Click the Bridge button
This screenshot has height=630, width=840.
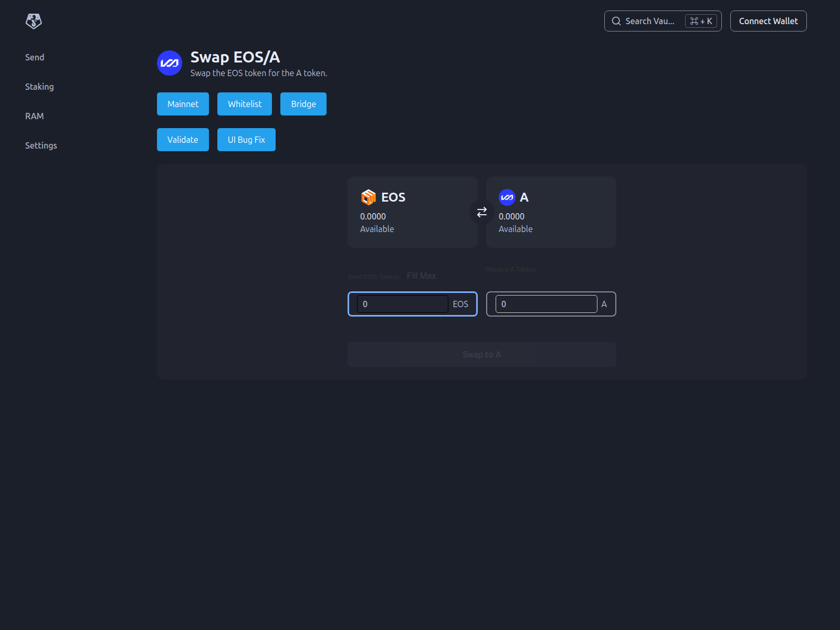pyautogui.click(x=303, y=103)
